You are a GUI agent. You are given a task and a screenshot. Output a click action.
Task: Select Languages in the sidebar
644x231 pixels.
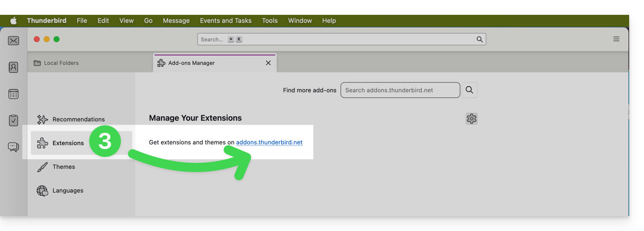(x=67, y=190)
